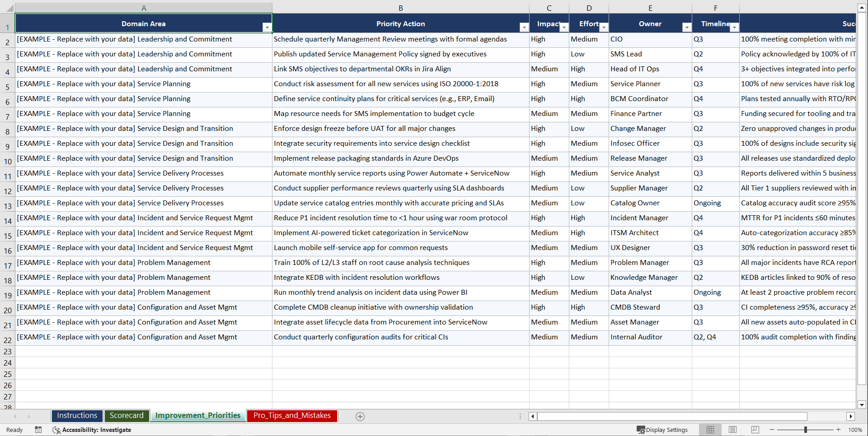Open the Domain Area filter dropdown
The height and width of the screenshot is (436, 868).
tap(267, 27)
